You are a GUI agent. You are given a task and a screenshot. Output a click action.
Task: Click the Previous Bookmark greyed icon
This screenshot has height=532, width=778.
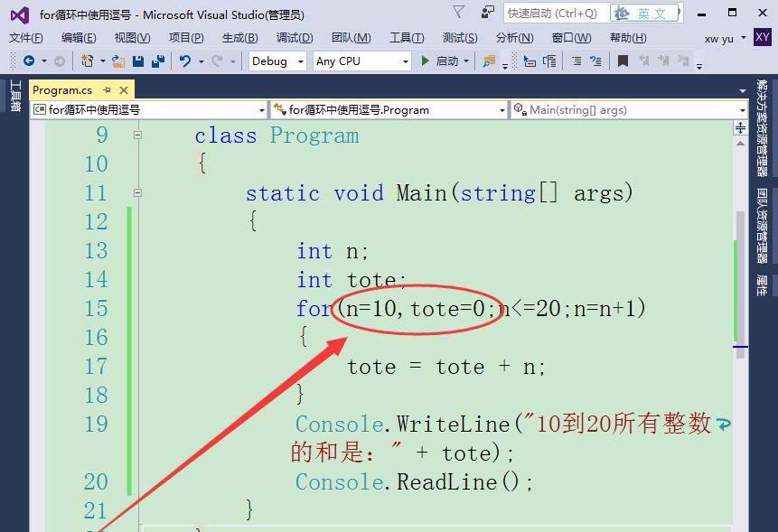pos(644,61)
